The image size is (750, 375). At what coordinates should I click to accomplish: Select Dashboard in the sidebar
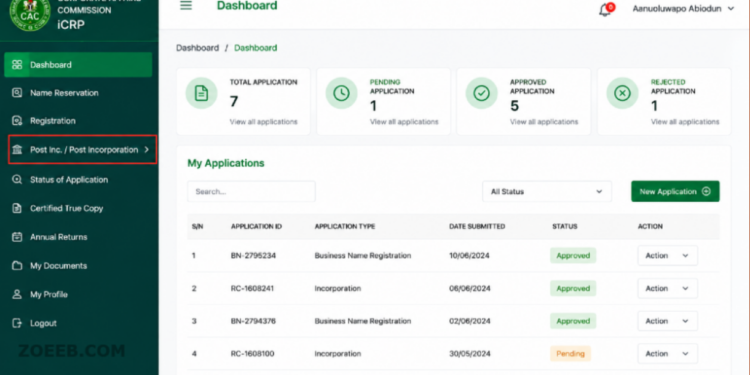coord(78,65)
